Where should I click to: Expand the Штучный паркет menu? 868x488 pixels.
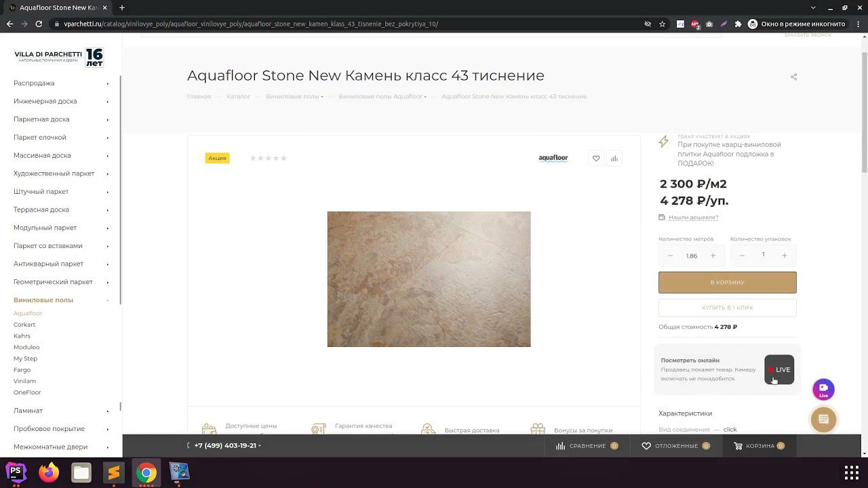point(108,192)
